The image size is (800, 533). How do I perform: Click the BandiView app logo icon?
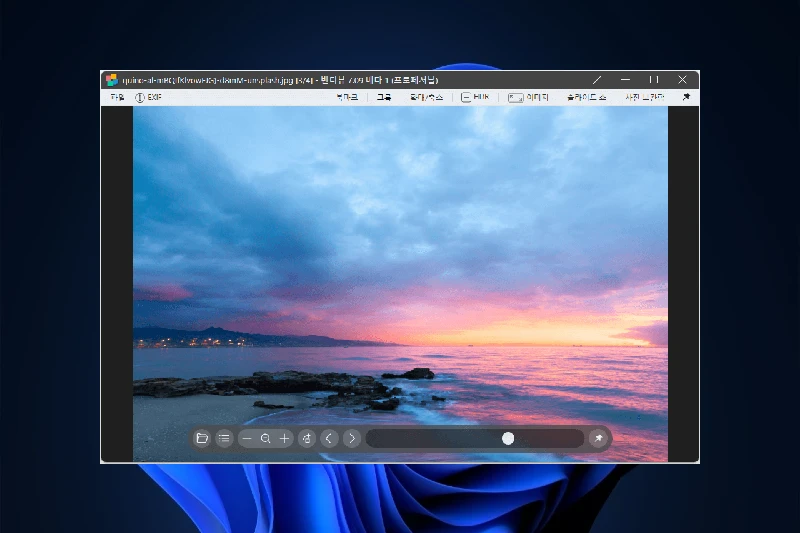[x=112, y=80]
